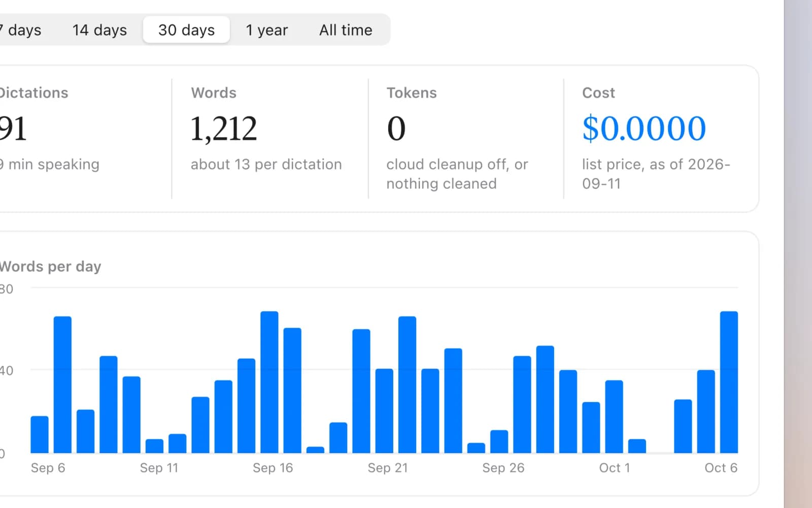
Task: Click the Cost heading label
Action: tap(598, 93)
